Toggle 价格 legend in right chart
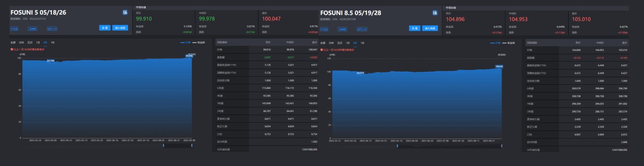The width and height of the screenshot is (644, 166). point(495,43)
